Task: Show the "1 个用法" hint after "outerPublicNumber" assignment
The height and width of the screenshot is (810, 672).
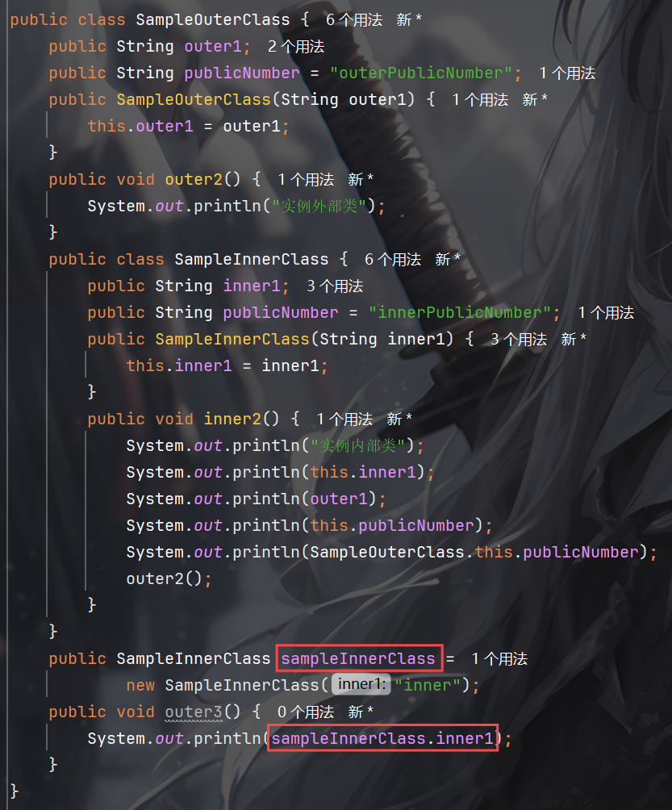Action: (x=567, y=73)
